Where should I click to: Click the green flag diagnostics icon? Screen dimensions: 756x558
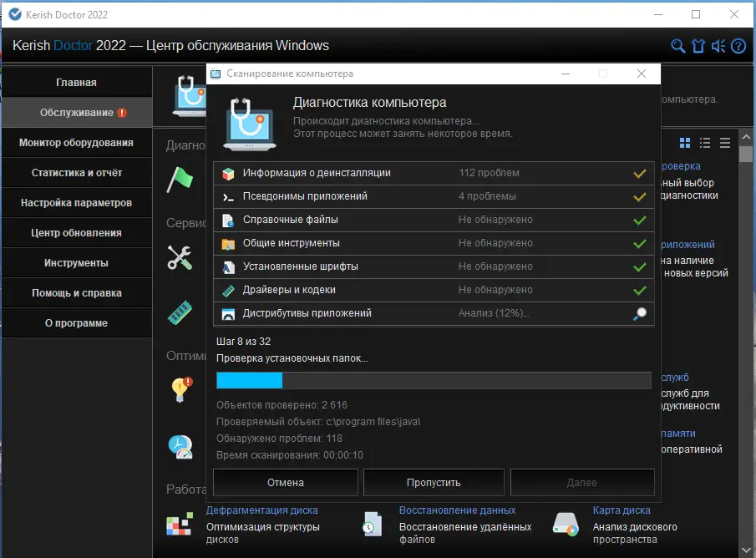coord(180,180)
